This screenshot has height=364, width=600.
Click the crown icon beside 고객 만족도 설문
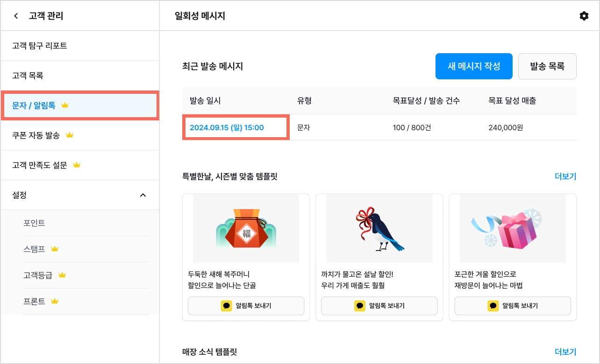click(x=77, y=165)
